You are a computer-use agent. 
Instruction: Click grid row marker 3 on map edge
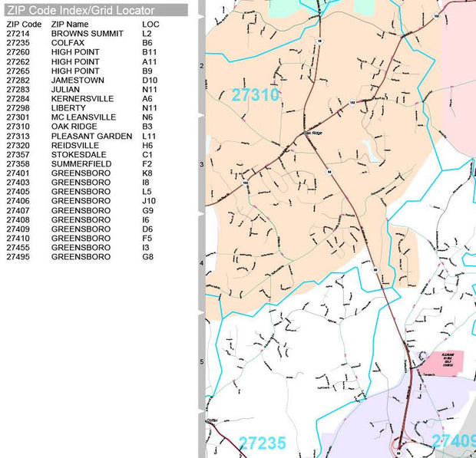tap(202, 165)
